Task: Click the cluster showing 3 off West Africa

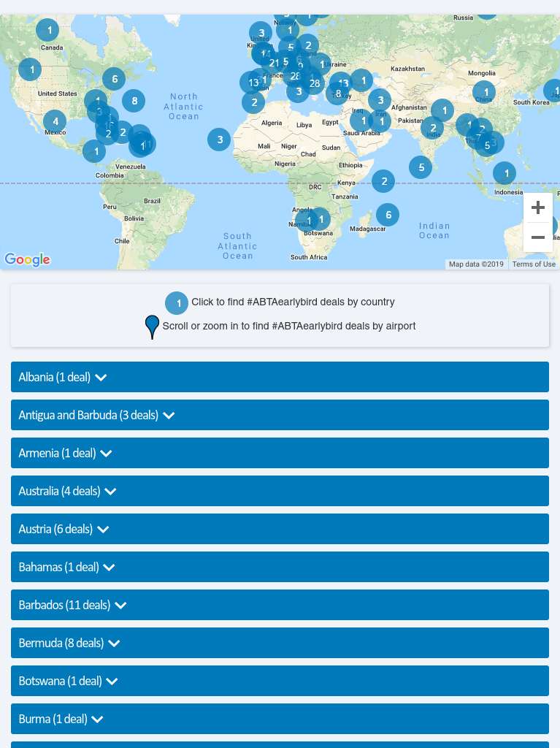Action: click(x=220, y=140)
